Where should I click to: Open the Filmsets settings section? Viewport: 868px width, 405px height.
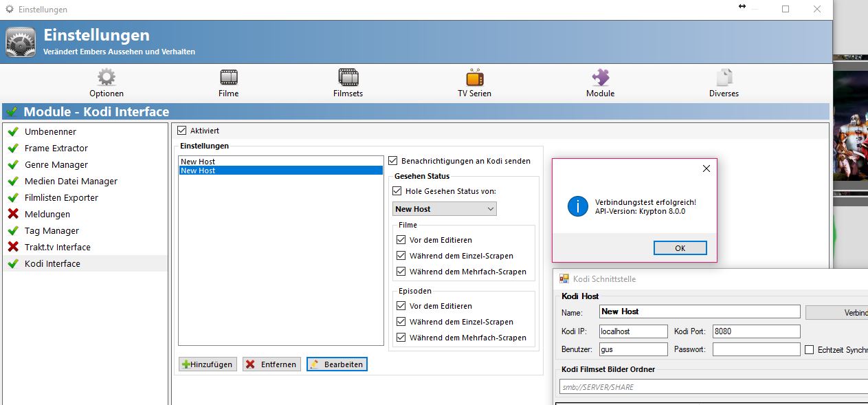tap(348, 83)
